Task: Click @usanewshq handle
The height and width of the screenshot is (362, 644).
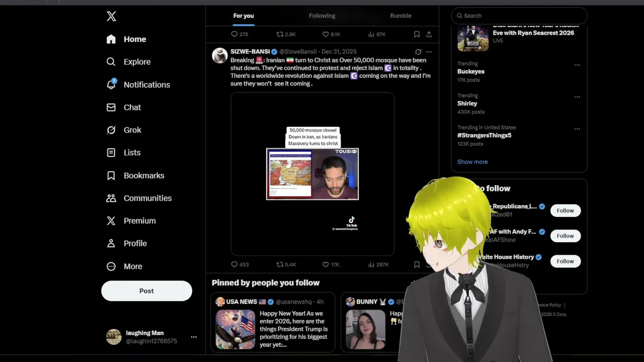Action: (x=295, y=302)
